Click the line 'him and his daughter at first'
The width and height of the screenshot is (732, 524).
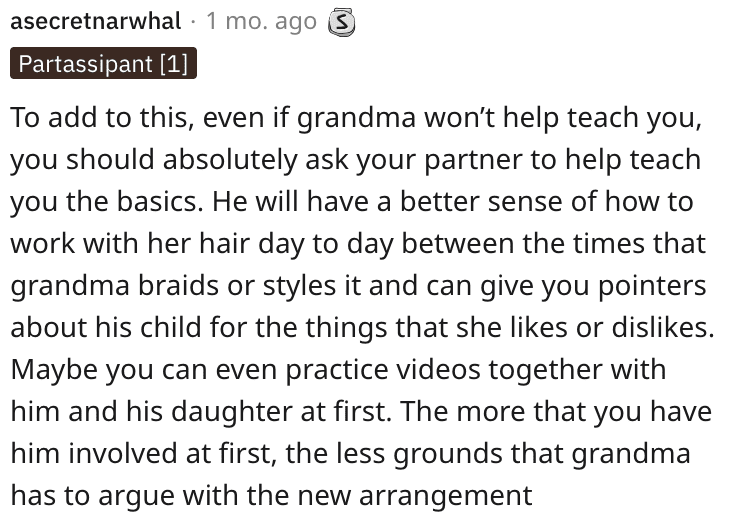[x=361, y=412]
